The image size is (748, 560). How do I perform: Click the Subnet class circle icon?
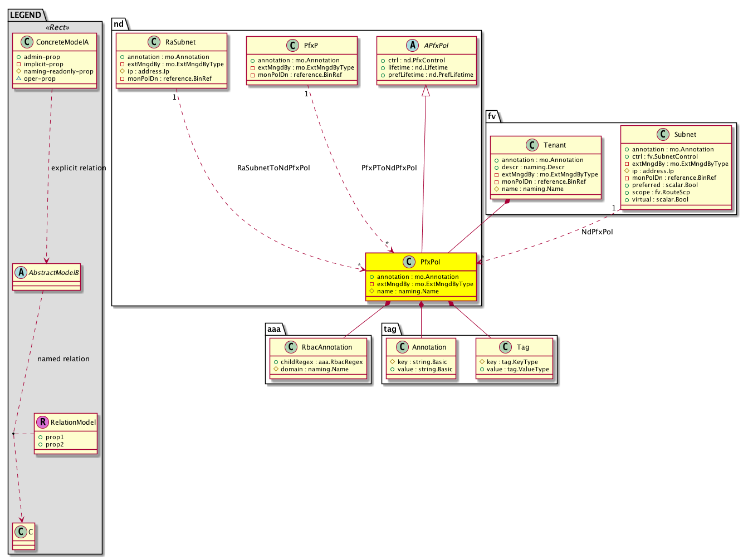tap(663, 135)
